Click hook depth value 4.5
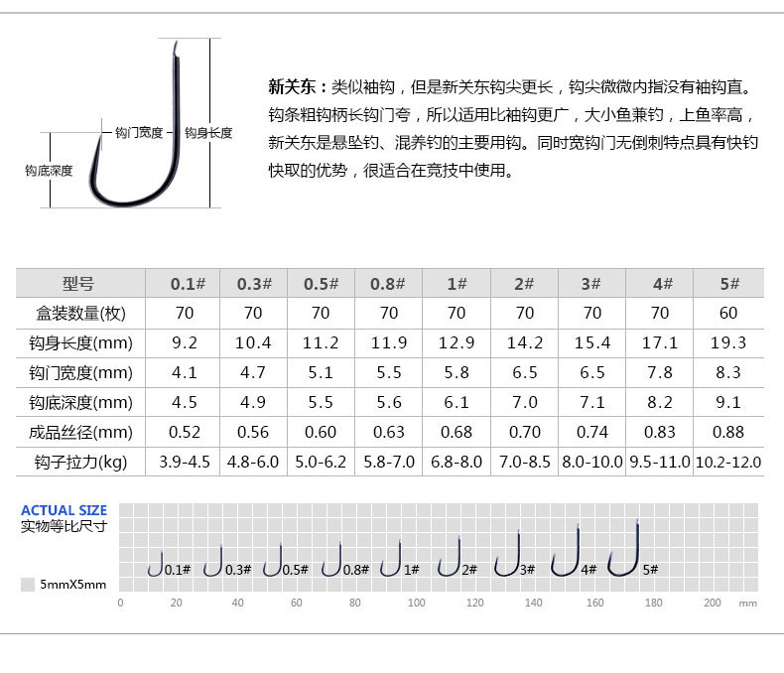 (185, 402)
